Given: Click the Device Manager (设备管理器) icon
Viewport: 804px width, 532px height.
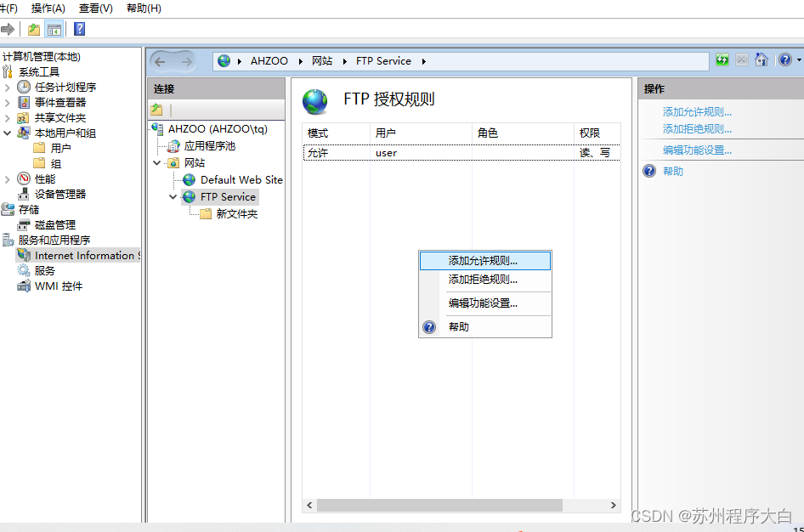Looking at the screenshot, I should pos(23,194).
